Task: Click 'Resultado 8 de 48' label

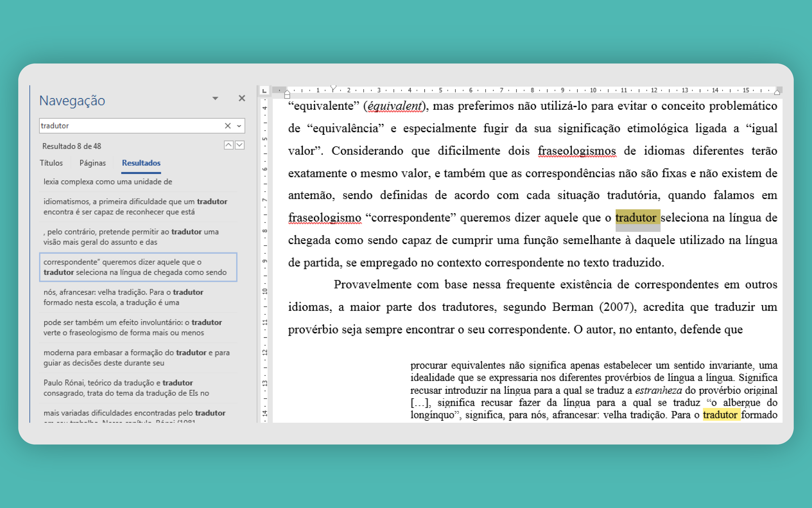Action: point(72,146)
